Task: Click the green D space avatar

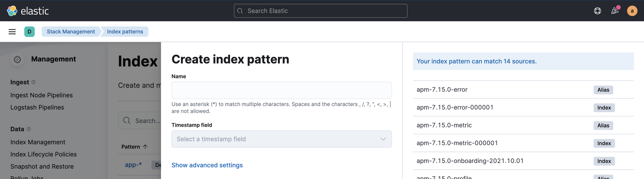Action: point(29,32)
